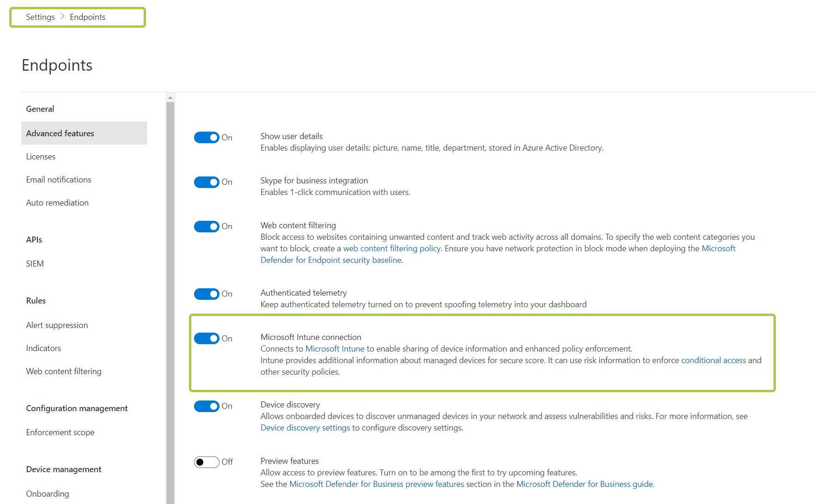
Task: Click the Authenticated telemetry title
Action: click(x=304, y=293)
